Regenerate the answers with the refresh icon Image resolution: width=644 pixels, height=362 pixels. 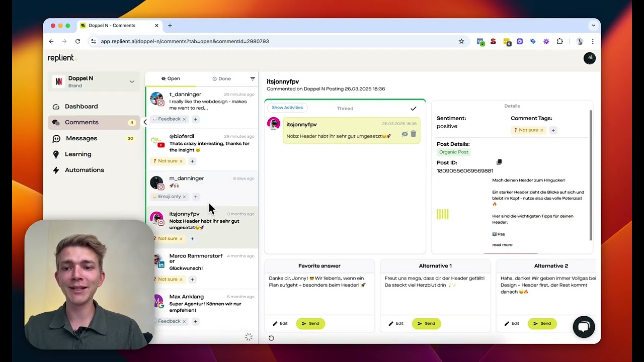tap(271, 338)
